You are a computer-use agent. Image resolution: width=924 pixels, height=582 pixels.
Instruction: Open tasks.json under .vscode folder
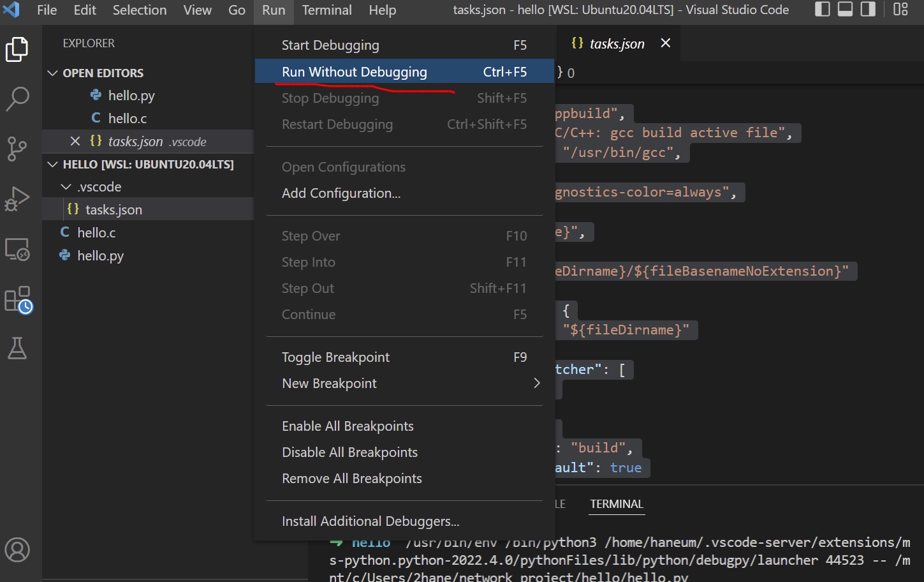[x=148, y=210]
